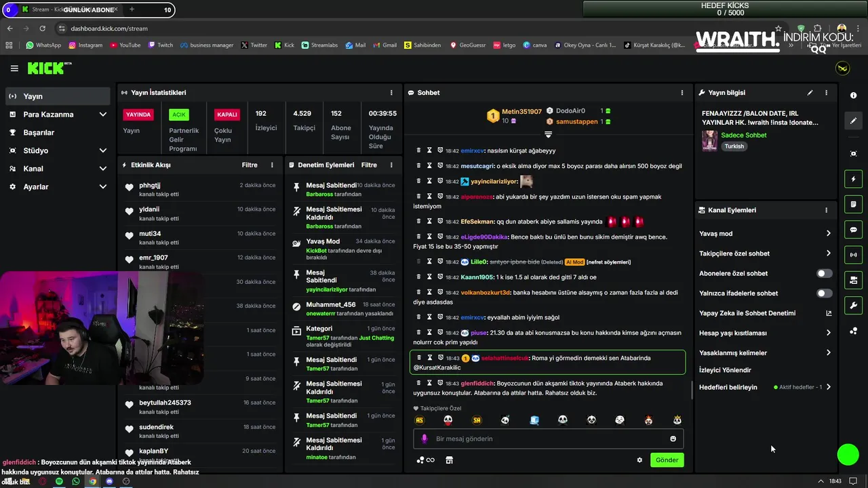Click the info circle icon in right rail
This screenshot has width=868, height=488.
[x=853, y=96]
